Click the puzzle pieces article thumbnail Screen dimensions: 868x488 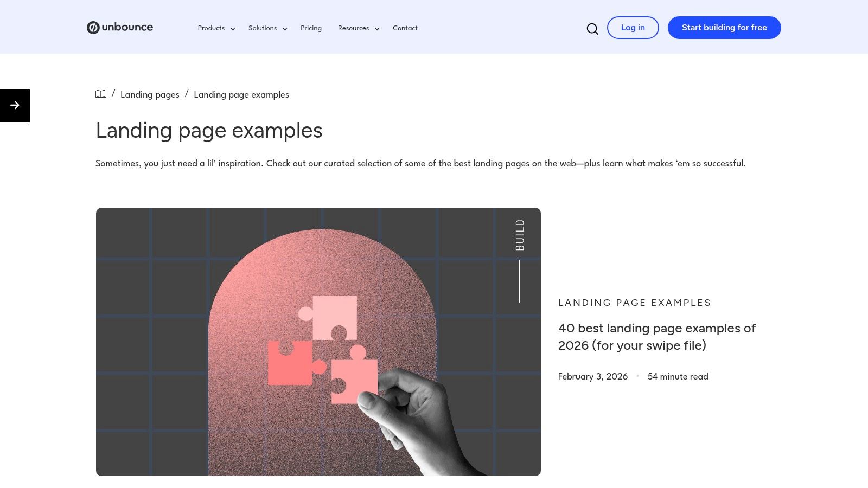318,342
